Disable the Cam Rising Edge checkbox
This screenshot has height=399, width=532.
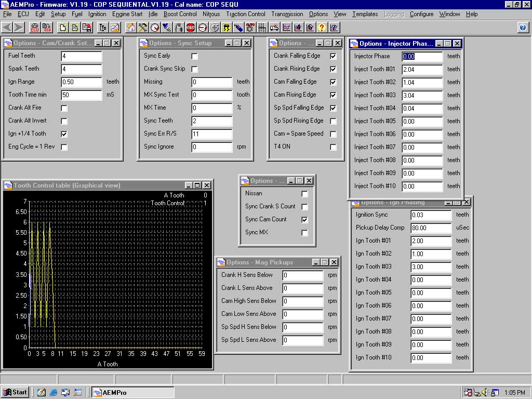333,95
